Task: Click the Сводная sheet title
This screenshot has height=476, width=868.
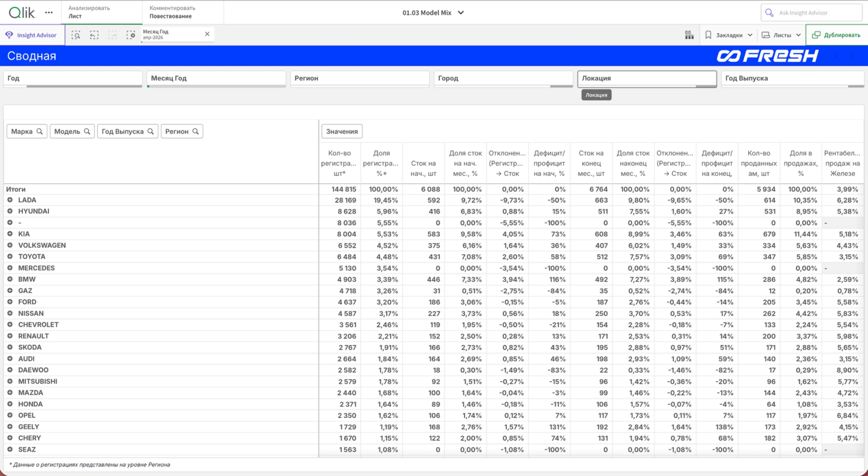Action: click(32, 56)
